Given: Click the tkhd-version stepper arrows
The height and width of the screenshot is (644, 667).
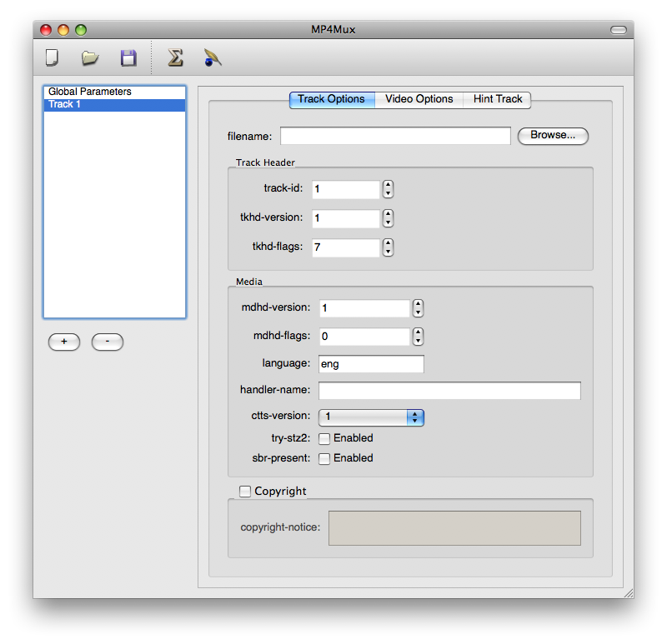Looking at the screenshot, I should [x=388, y=218].
